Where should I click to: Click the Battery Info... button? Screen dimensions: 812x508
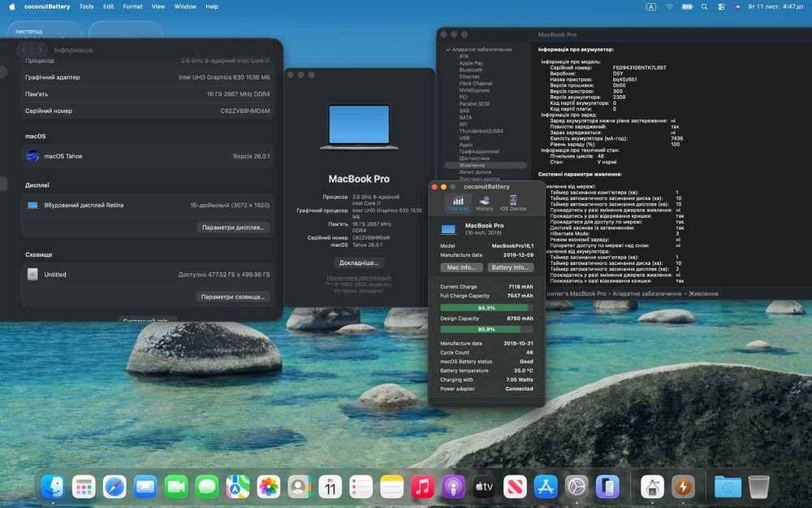510,267
